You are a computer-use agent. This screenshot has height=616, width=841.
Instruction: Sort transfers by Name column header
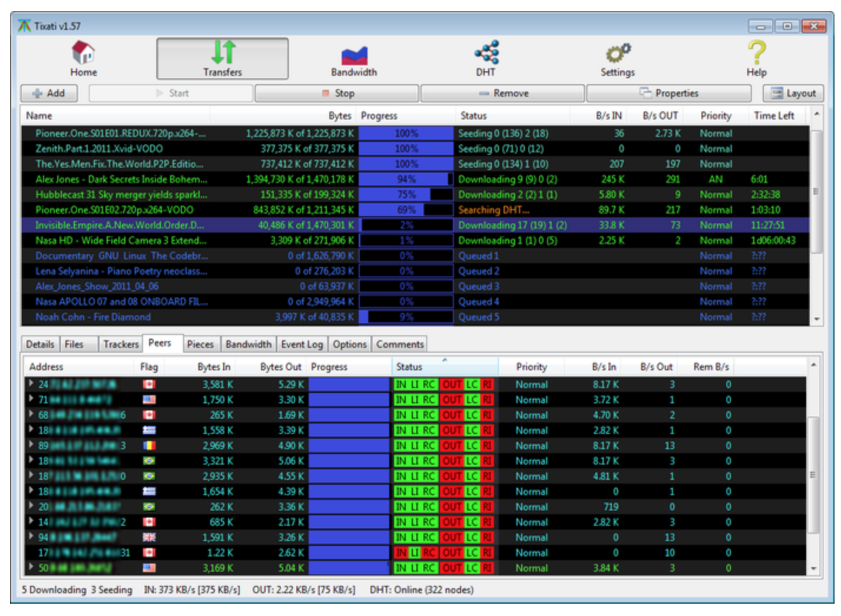click(x=115, y=116)
